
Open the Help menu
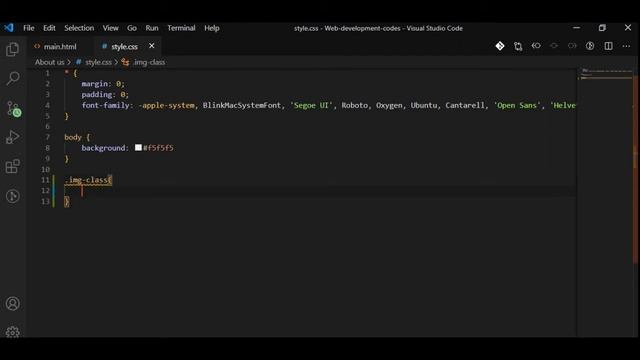coord(212,28)
